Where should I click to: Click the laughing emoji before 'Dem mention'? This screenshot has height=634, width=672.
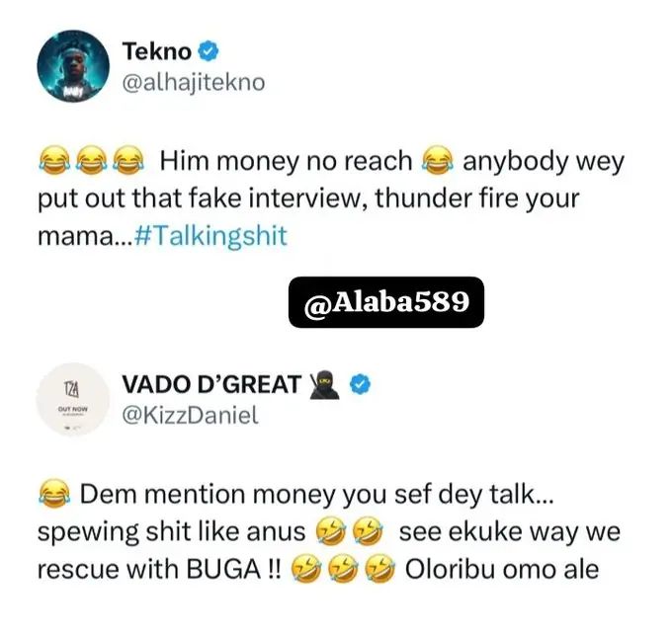tap(54, 494)
